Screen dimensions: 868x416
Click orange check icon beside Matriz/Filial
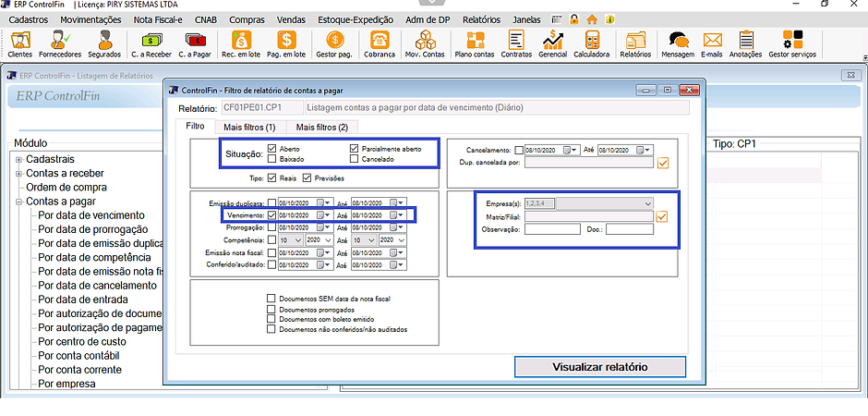click(x=662, y=216)
